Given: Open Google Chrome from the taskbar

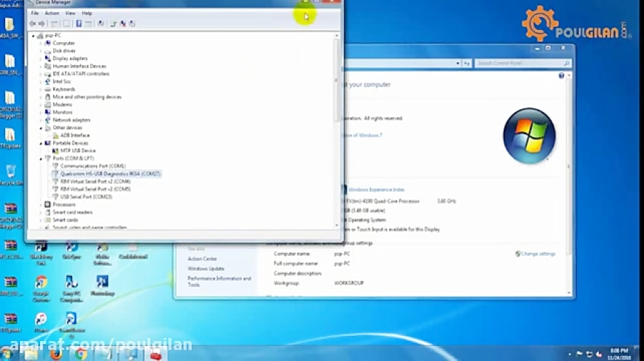Looking at the screenshot, I should click(x=81, y=353).
